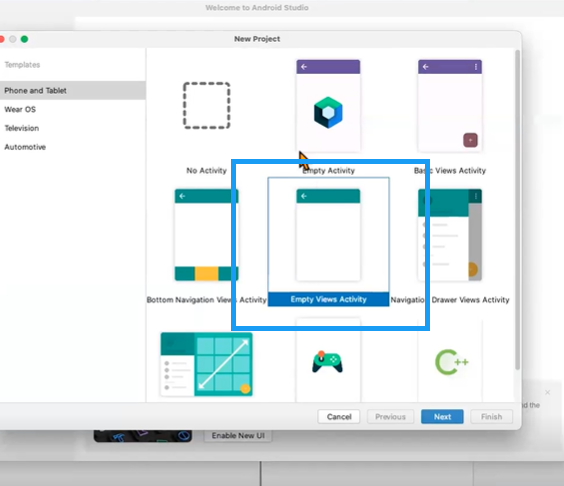Click the Jetpack Compose hexagon logo
This screenshot has width=564, height=486.
[x=328, y=113]
